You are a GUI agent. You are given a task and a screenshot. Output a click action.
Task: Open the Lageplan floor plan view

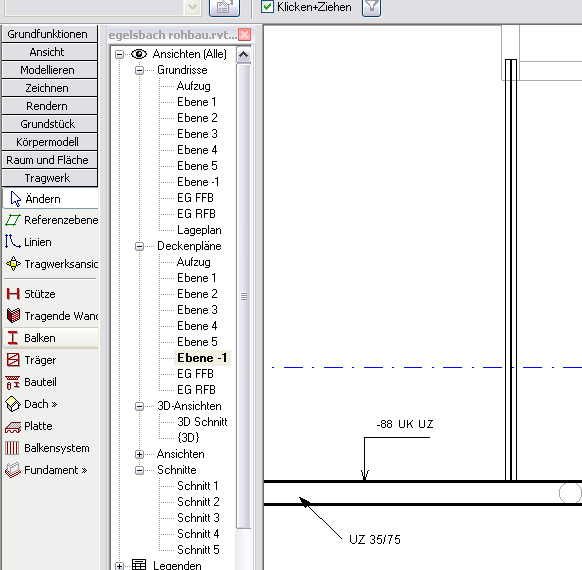click(199, 230)
